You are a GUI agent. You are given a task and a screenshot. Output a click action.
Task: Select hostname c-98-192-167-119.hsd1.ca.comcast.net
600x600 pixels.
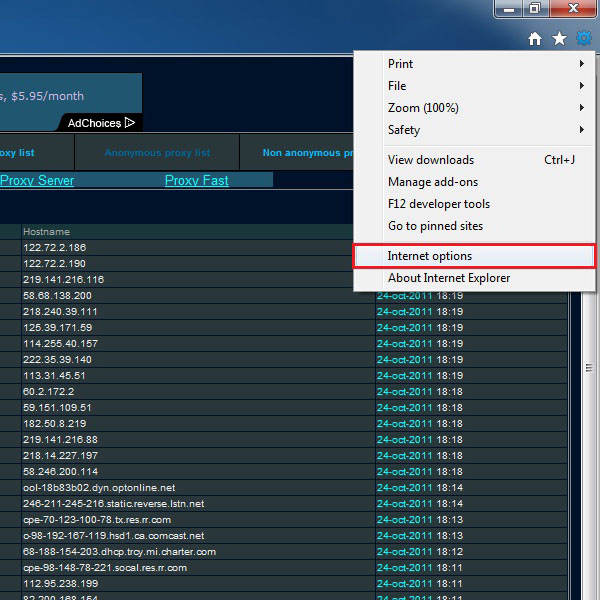point(114,536)
